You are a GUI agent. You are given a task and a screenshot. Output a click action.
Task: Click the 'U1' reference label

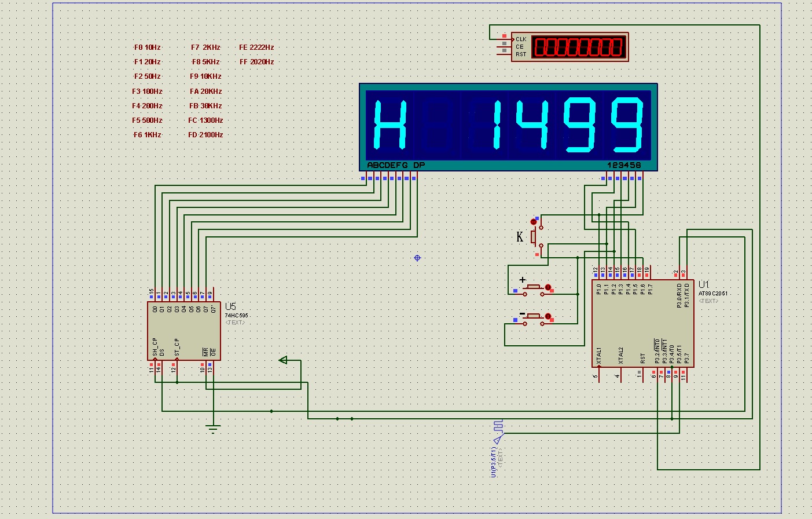pyautogui.click(x=704, y=284)
